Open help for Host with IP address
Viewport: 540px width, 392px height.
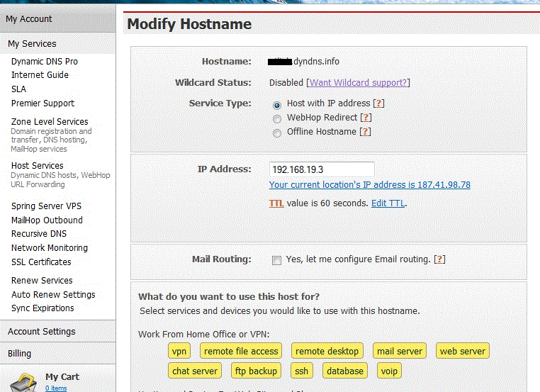(379, 103)
